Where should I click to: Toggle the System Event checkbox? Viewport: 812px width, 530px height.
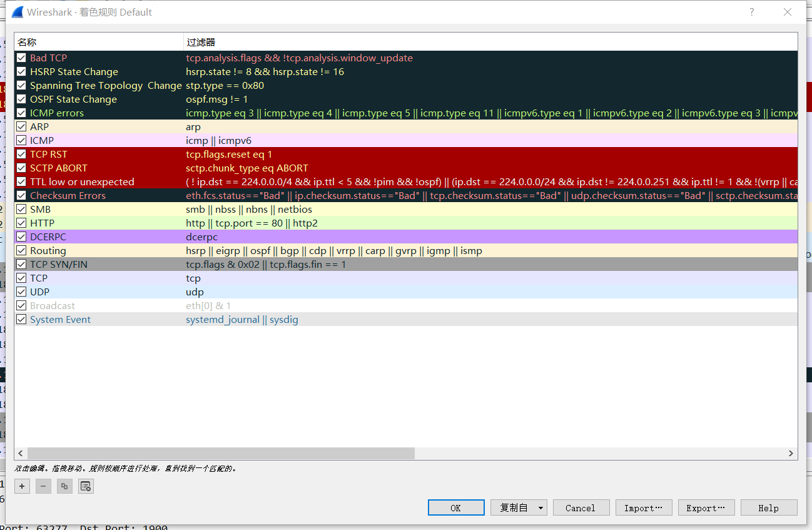pos(21,319)
